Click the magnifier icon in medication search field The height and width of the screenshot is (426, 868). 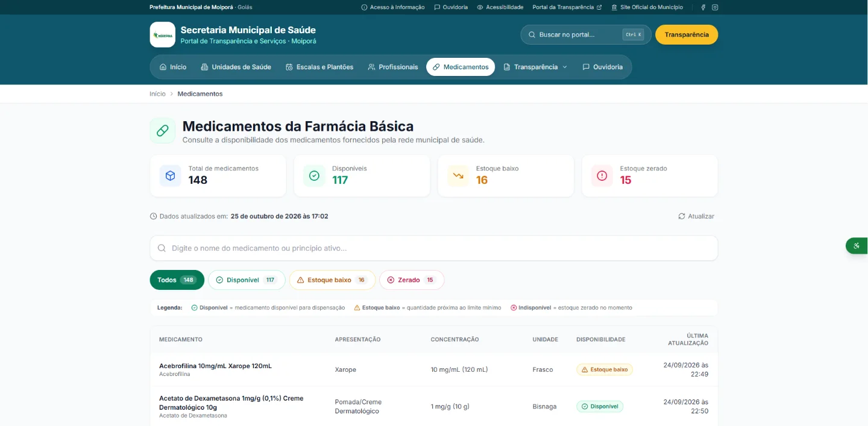click(162, 248)
